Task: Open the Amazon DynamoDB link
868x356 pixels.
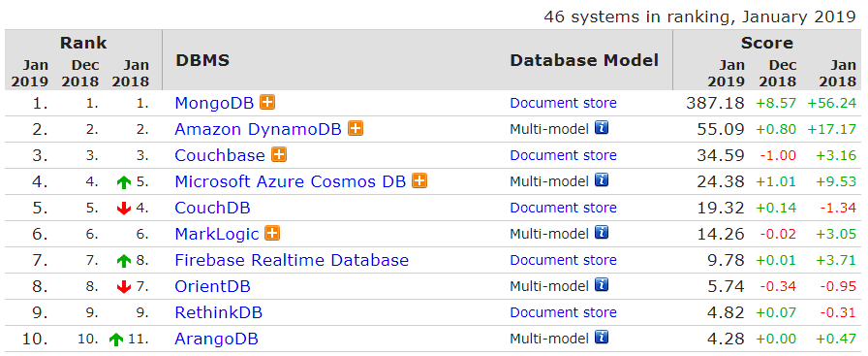Action: pos(258,129)
